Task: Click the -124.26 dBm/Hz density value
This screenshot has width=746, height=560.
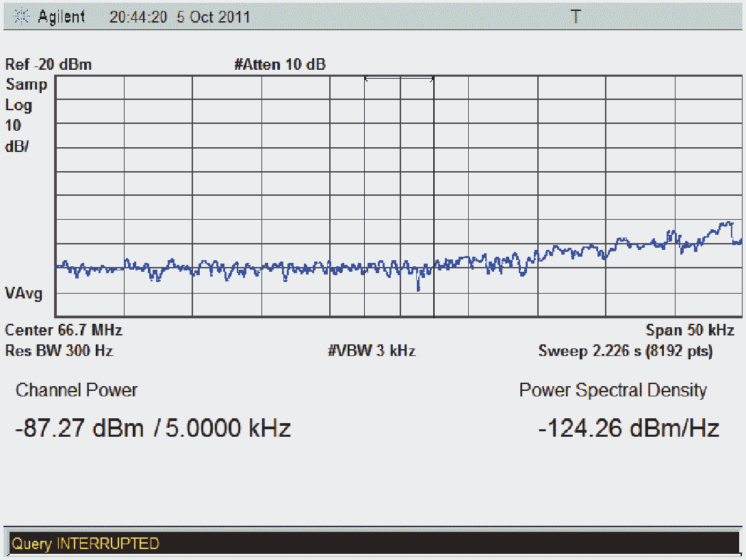Action: point(628,429)
